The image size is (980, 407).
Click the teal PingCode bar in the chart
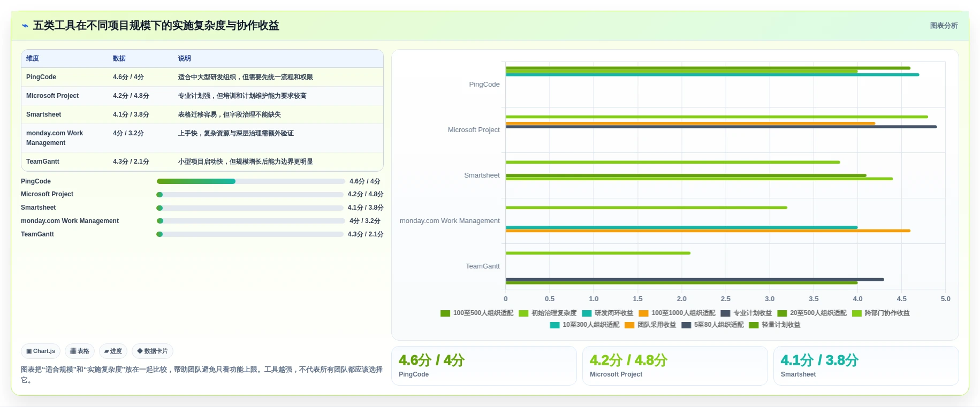point(712,75)
